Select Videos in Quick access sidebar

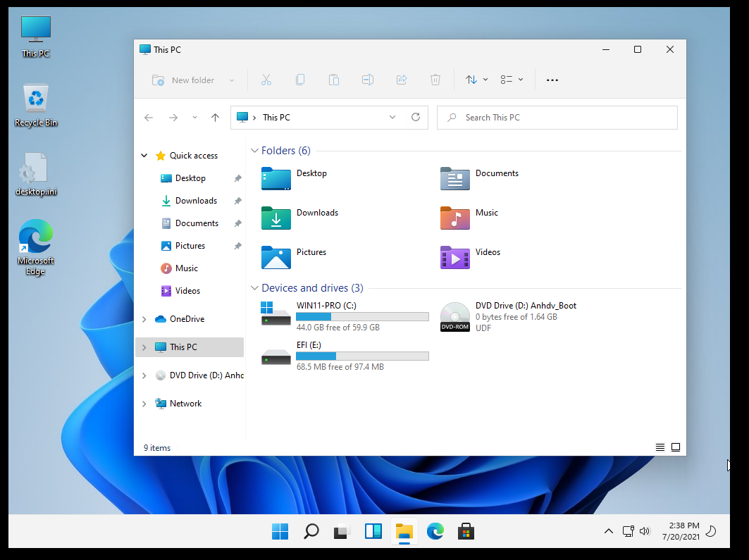point(187,290)
